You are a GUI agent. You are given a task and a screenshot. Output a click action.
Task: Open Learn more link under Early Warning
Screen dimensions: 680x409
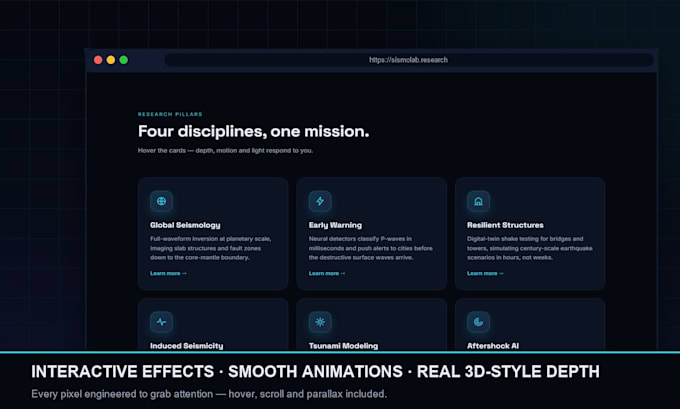(x=327, y=273)
